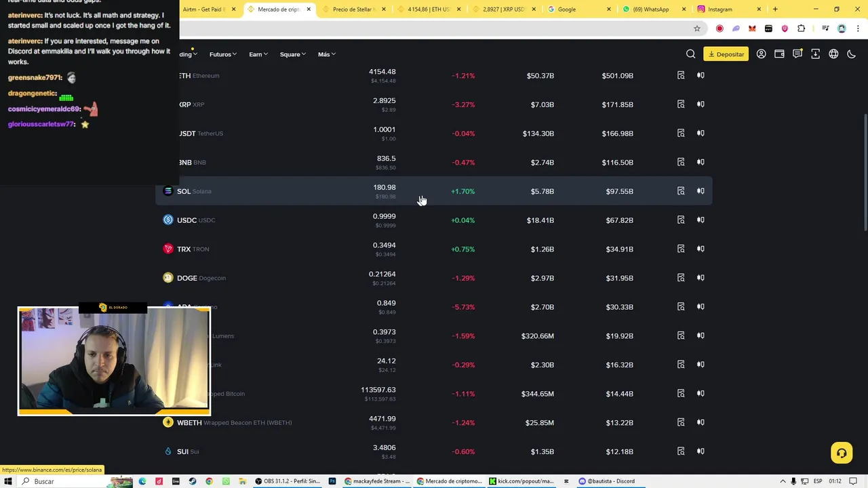
Task: Open the TRX TRON coin link
Action: point(186,249)
